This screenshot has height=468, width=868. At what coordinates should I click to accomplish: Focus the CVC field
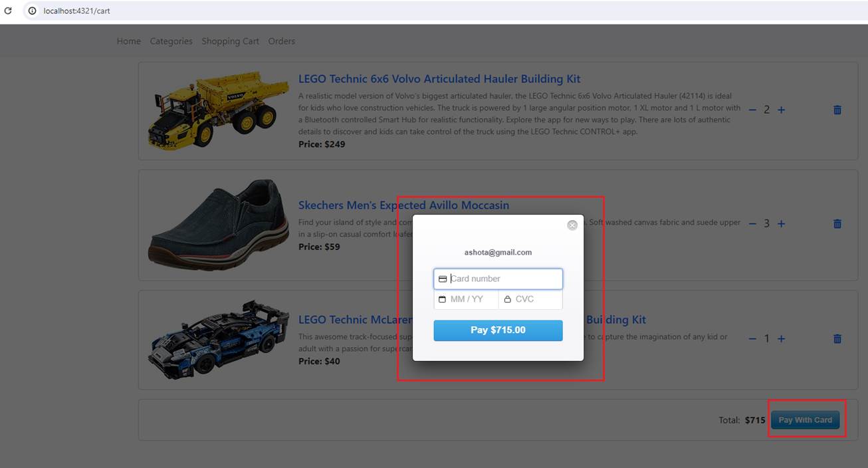530,299
